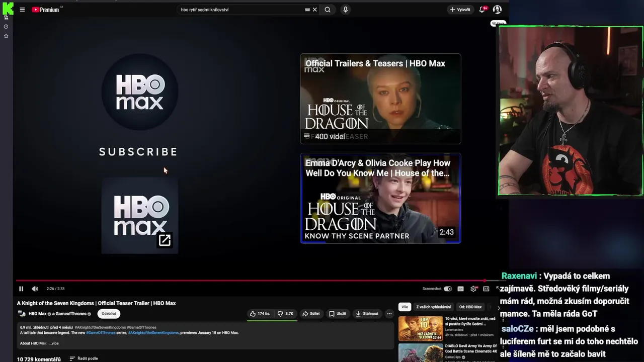The image size is (644, 362).
Task: Like the video (174 tis.)
Action: click(x=260, y=314)
